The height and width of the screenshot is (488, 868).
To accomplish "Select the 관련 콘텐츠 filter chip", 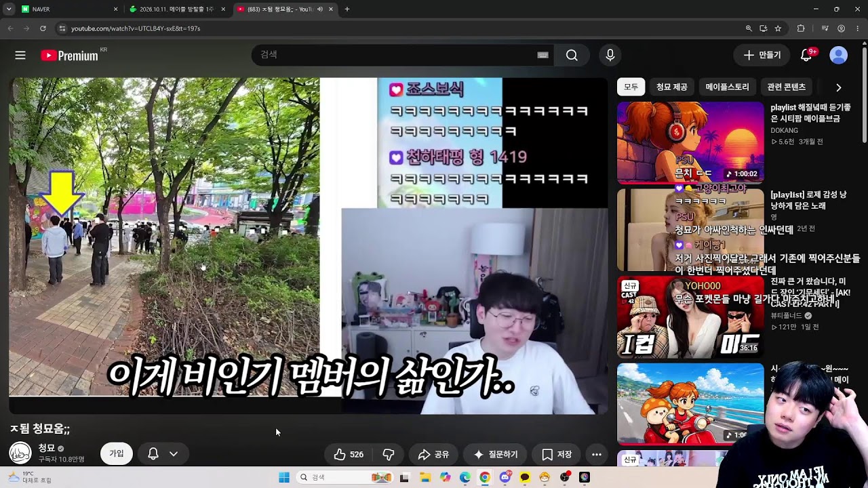I will click(786, 87).
